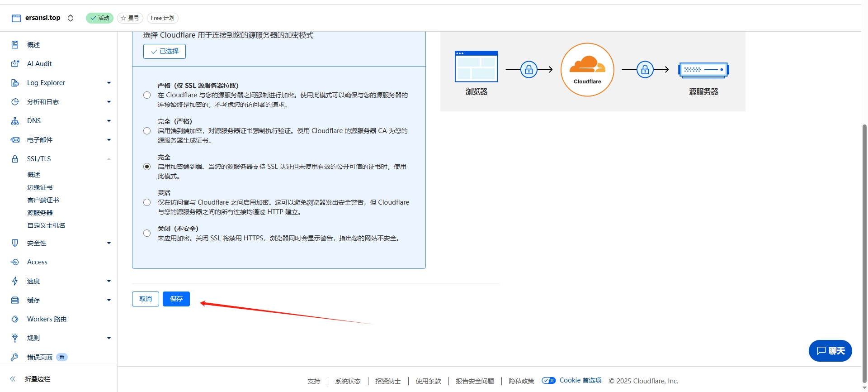Click the 折叠边栏 collapse arrows icon
The width and height of the screenshot is (868, 392).
click(13, 379)
